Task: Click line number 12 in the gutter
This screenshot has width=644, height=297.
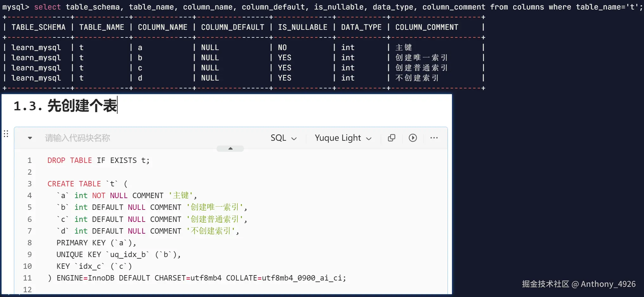Action: (28, 290)
